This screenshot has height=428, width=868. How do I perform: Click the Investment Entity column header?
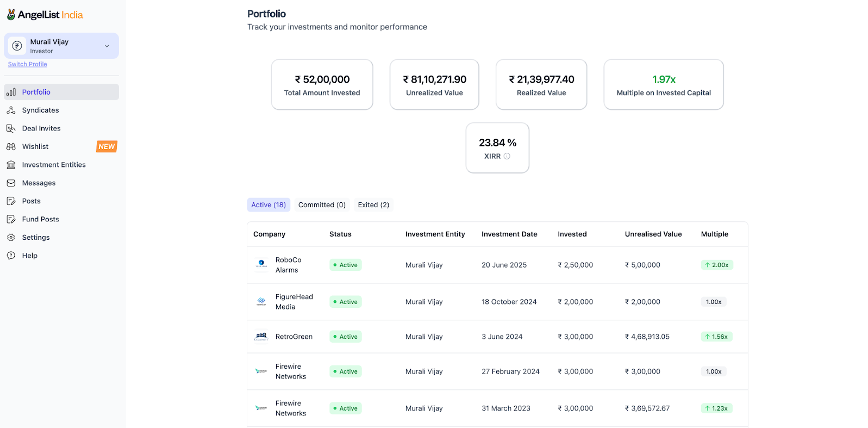click(435, 234)
